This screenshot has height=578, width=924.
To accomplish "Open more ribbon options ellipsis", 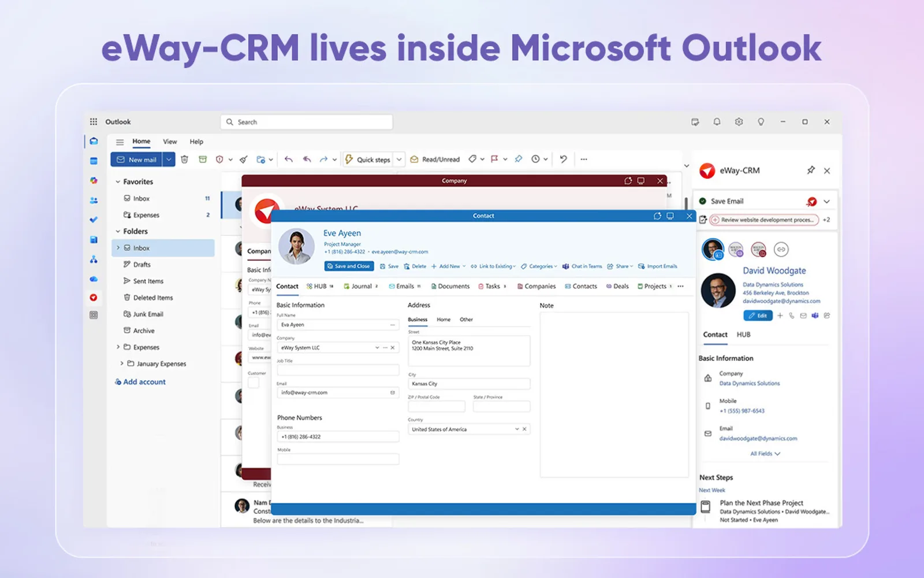I will coord(584,159).
